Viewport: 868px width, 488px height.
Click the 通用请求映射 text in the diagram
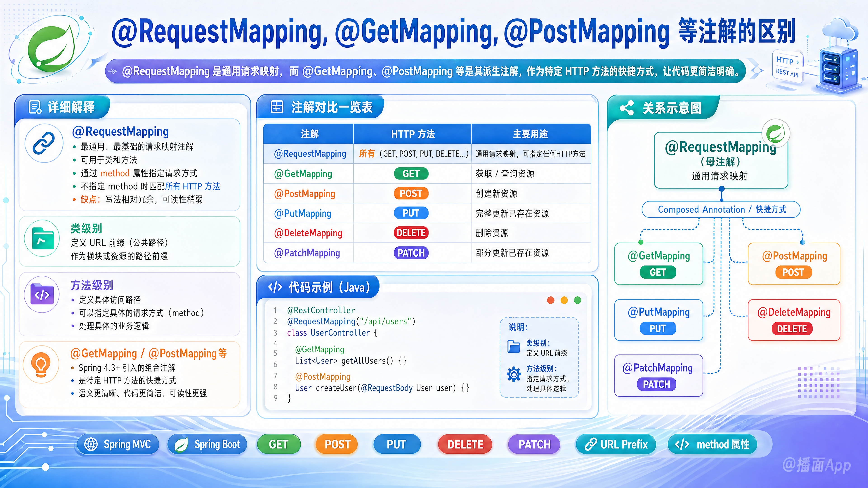(719, 176)
